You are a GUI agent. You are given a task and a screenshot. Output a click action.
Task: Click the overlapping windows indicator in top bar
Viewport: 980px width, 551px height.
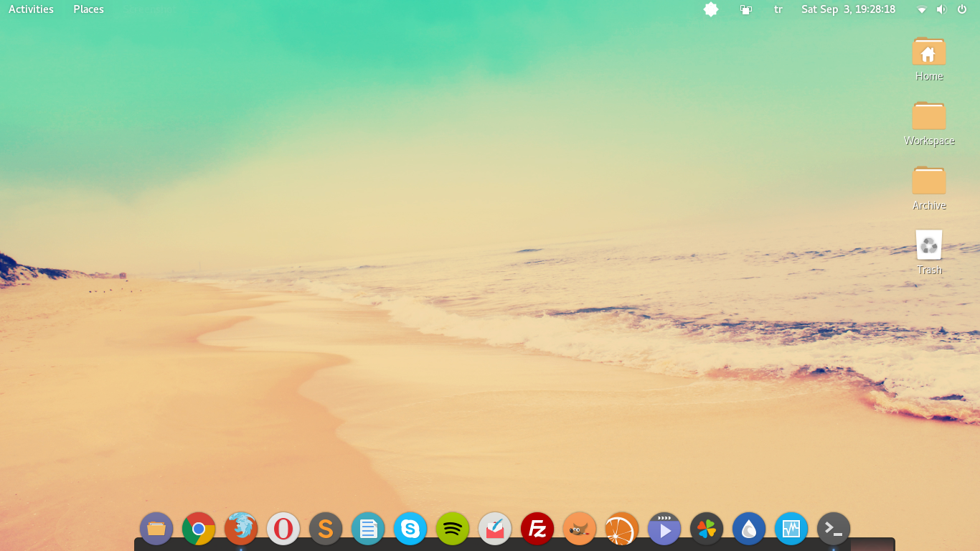pyautogui.click(x=746, y=9)
